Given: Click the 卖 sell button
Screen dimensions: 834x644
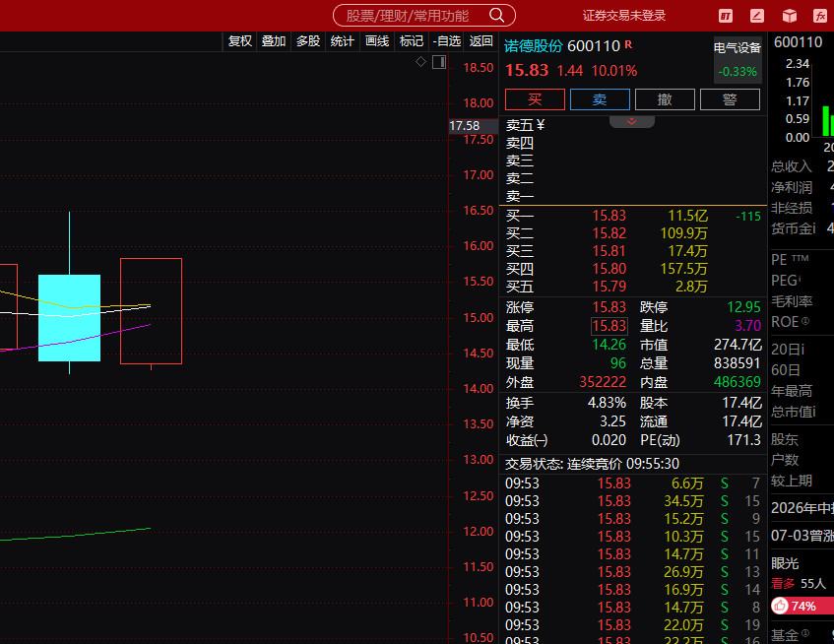Looking at the screenshot, I should pyautogui.click(x=600, y=99).
